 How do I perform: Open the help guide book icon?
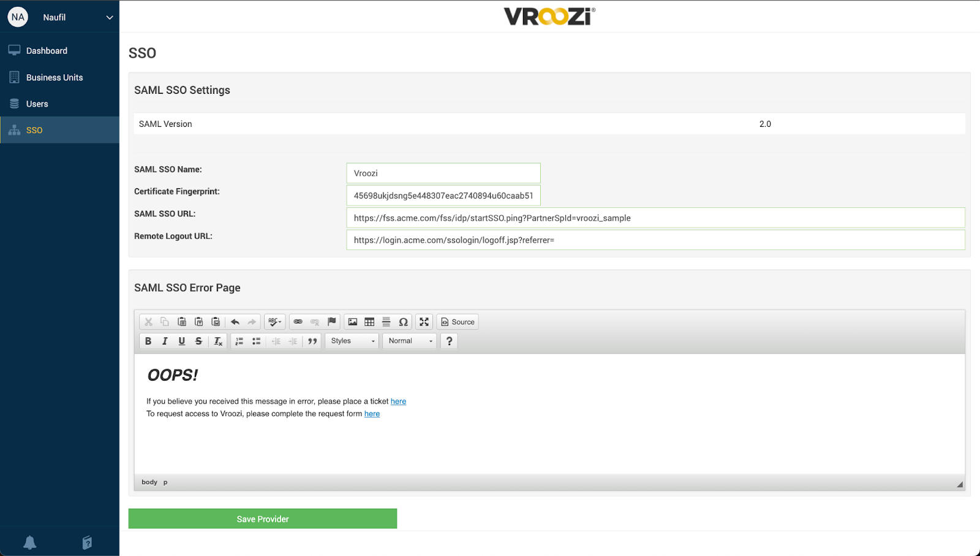coord(87,543)
